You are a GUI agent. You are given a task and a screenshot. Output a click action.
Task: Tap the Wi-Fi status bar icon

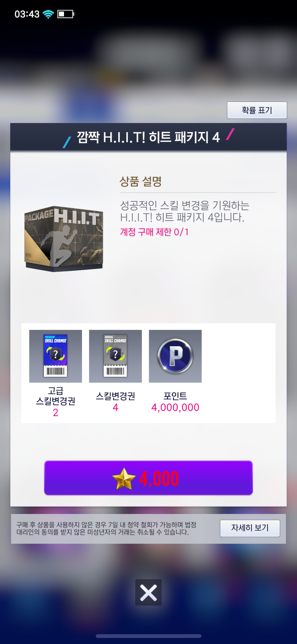tap(48, 14)
